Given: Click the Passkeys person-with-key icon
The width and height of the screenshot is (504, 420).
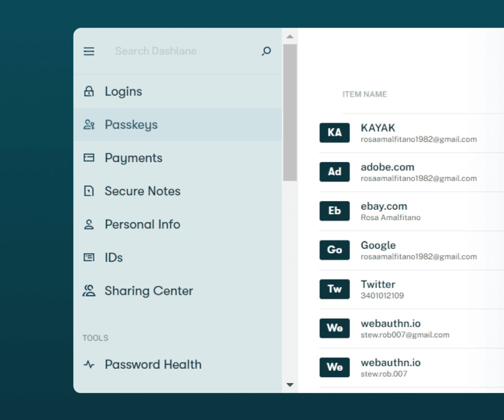Looking at the screenshot, I should tap(89, 124).
